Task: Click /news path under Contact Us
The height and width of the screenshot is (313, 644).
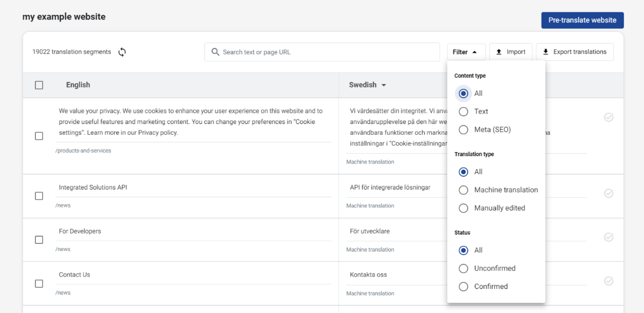Action: [x=63, y=293]
